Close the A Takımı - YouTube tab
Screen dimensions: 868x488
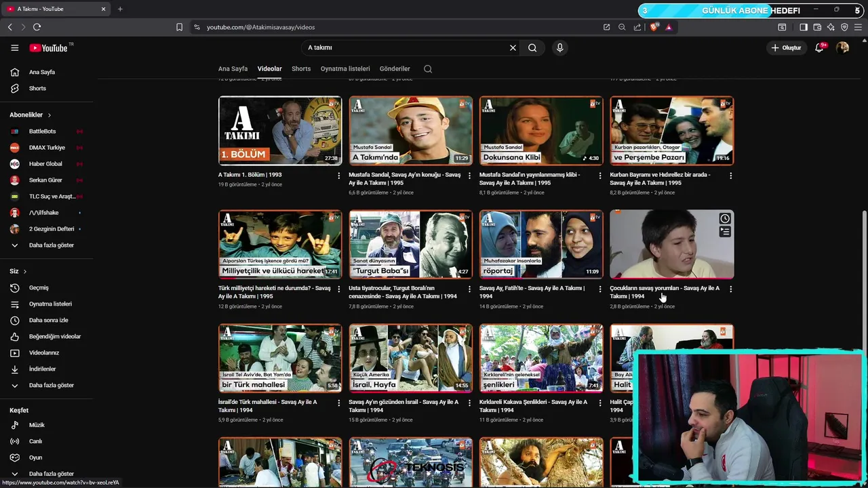tap(103, 9)
